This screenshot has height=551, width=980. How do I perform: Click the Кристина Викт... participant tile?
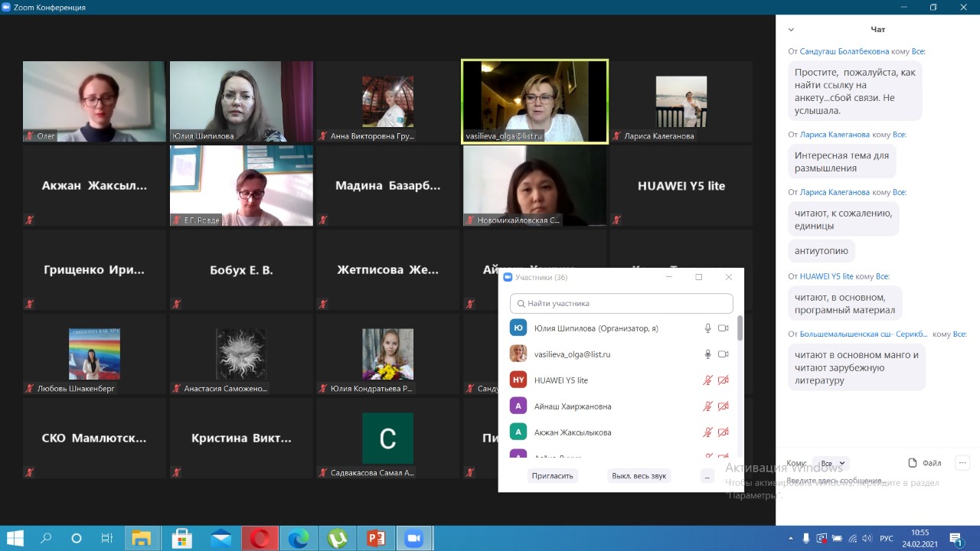click(x=241, y=438)
